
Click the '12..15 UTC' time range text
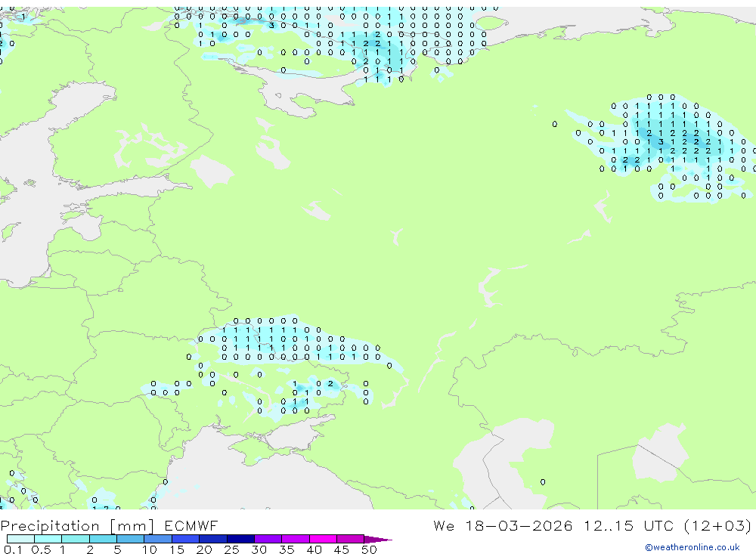(629, 525)
